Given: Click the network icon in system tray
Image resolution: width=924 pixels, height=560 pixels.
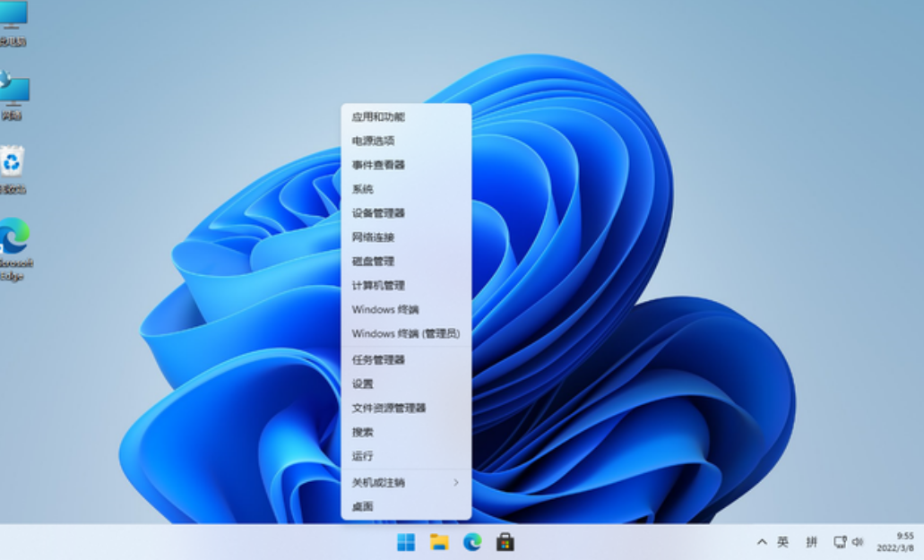Looking at the screenshot, I should [x=840, y=542].
